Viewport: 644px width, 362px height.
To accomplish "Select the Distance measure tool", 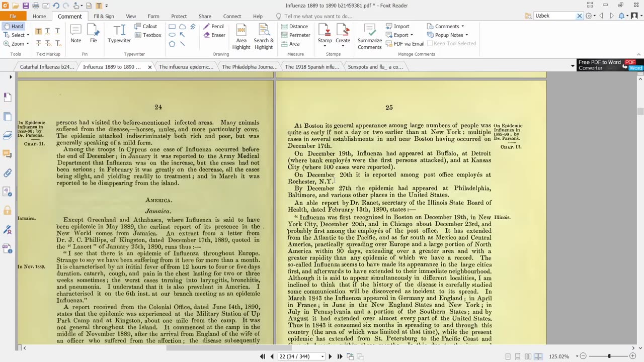I will pyautogui.click(x=294, y=26).
